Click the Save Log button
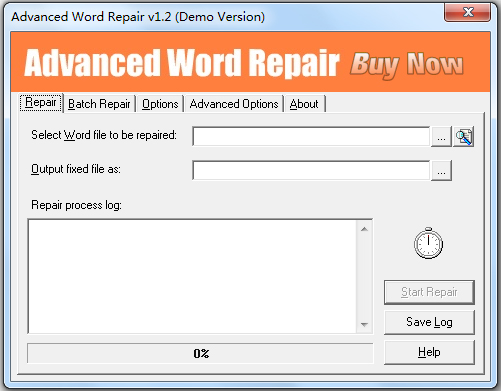Screen dimensions: 501x391 [429, 322]
